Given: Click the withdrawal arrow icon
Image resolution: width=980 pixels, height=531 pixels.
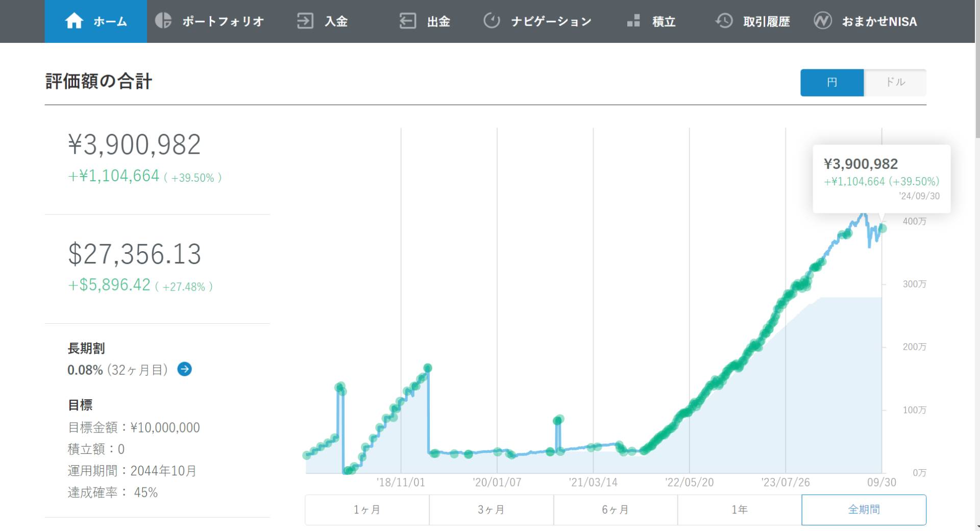Looking at the screenshot, I should pyautogui.click(x=408, y=21).
